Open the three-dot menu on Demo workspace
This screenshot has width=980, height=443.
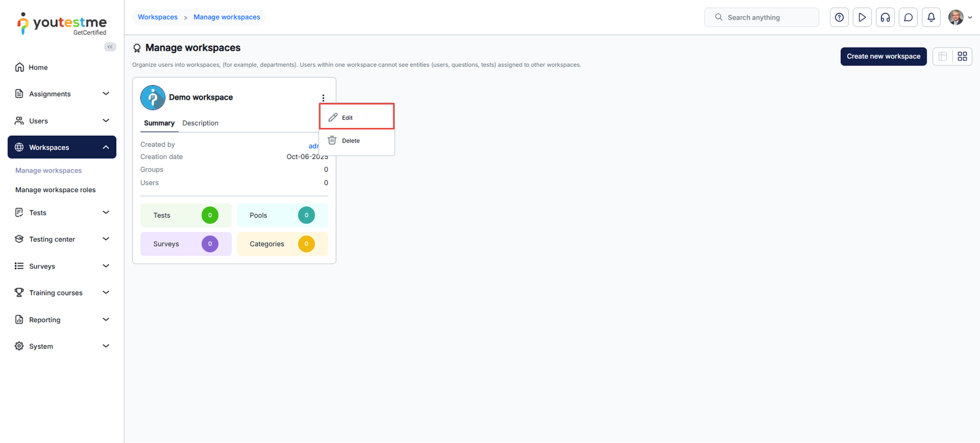323,98
